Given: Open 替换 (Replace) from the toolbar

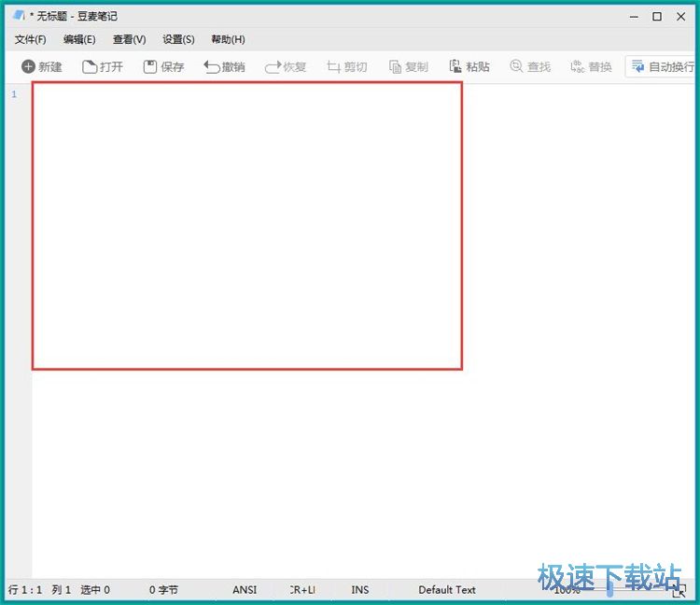Looking at the screenshot, I should [591, 67].
